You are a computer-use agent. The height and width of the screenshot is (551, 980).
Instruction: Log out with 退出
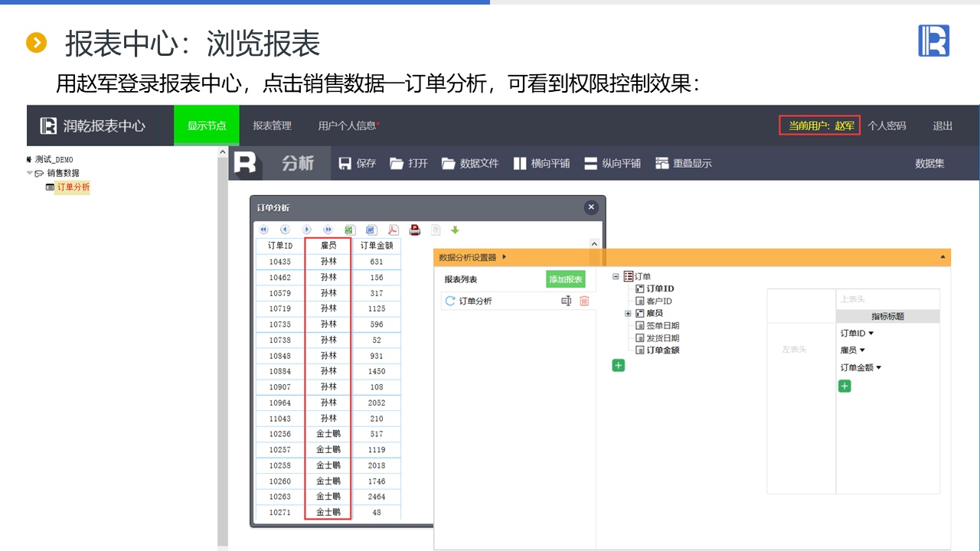pos(942,126)
